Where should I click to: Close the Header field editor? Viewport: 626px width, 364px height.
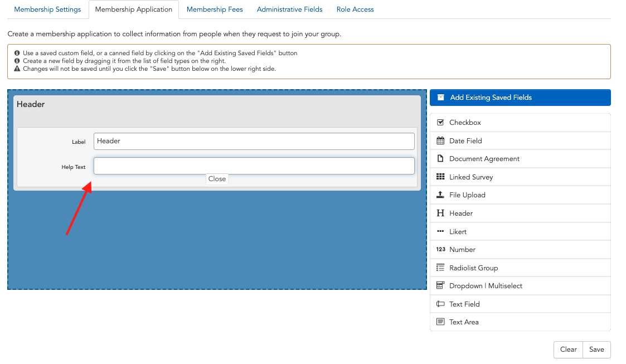tap(217, 179)
